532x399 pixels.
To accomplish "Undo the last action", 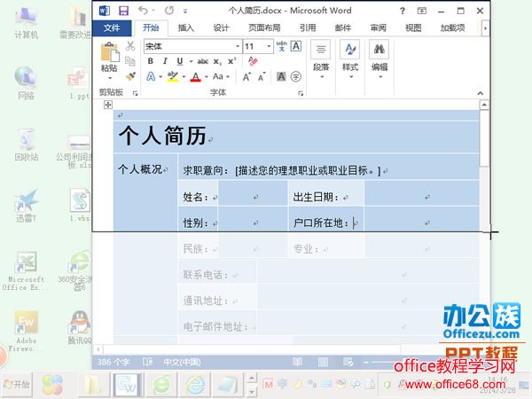I will point(143,11).
